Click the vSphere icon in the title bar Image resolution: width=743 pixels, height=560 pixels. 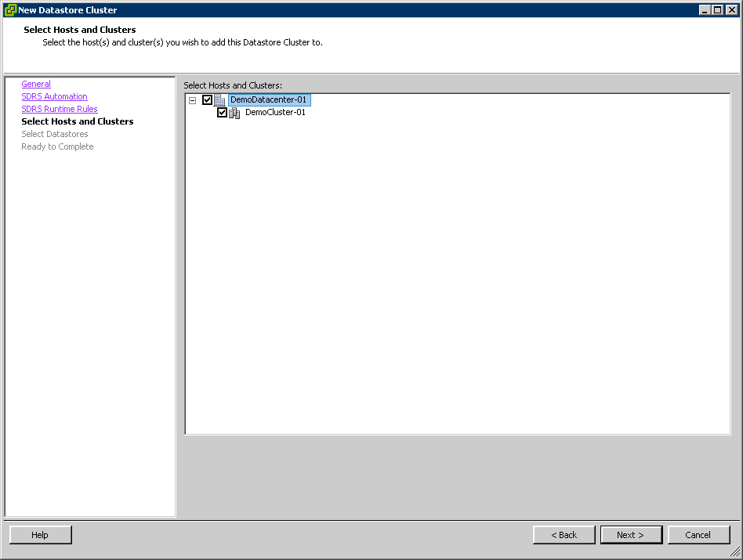(10, 10)
